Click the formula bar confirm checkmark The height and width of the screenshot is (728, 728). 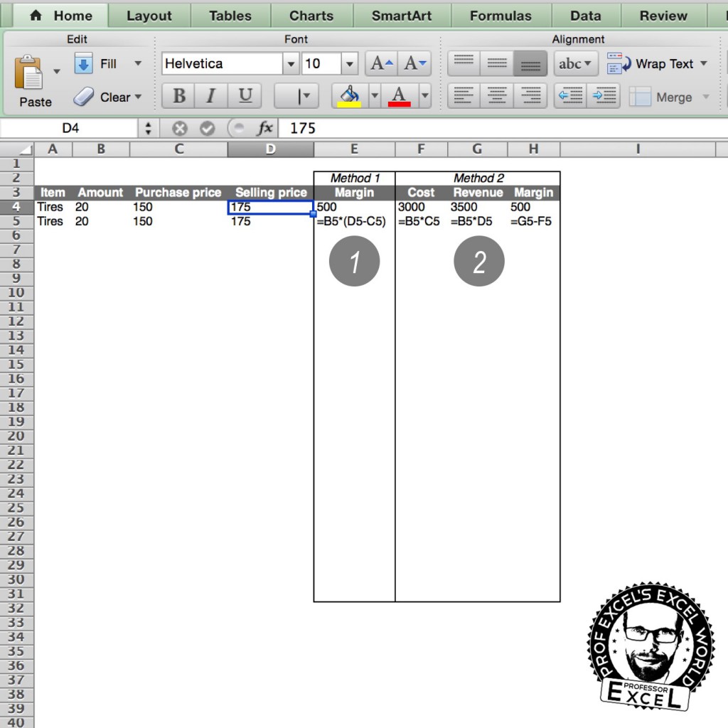(x=207, y=129)
